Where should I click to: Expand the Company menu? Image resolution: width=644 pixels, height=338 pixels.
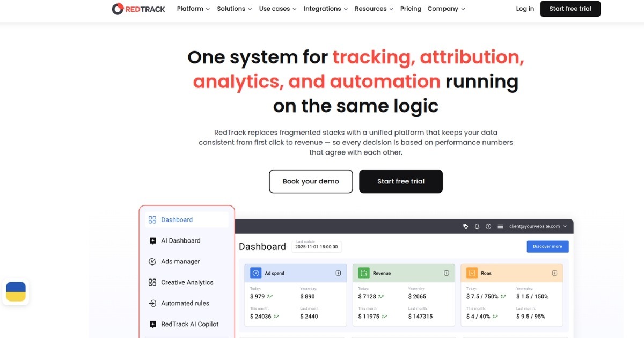coord(447,9)
